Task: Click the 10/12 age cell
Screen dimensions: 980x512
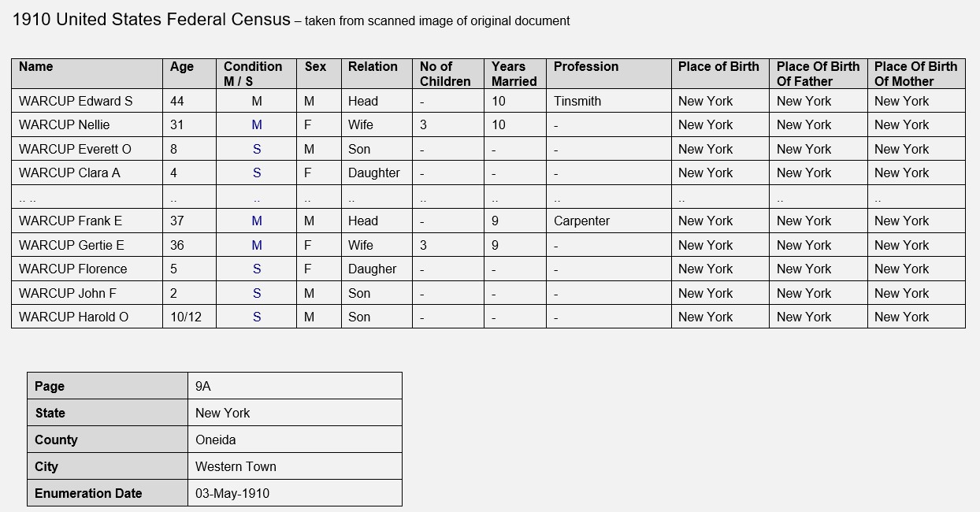Action: 189,317
